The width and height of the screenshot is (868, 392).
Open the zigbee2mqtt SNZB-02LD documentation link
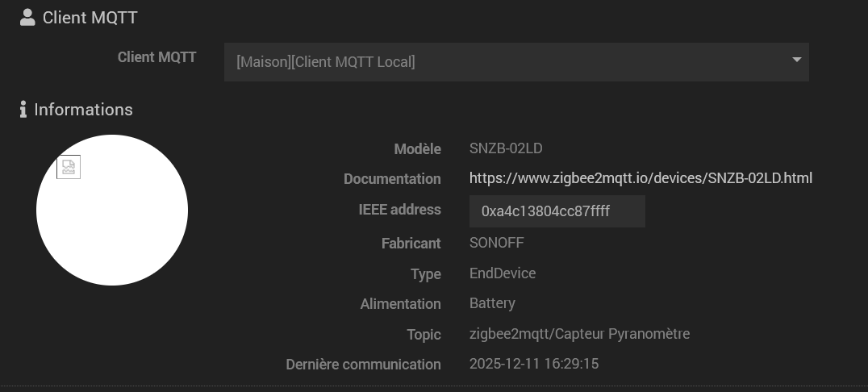(x=641, y=178)
